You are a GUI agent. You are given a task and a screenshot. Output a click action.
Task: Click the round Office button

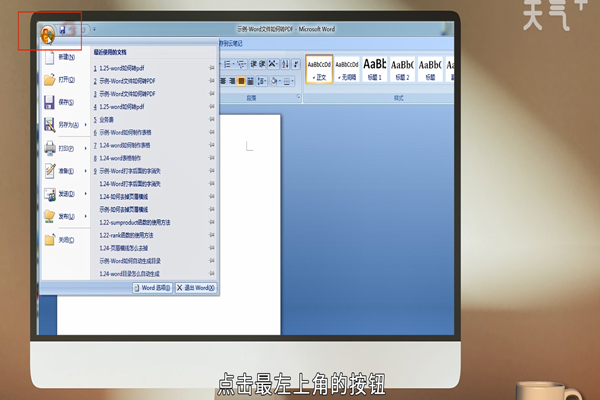coord(48,35)
